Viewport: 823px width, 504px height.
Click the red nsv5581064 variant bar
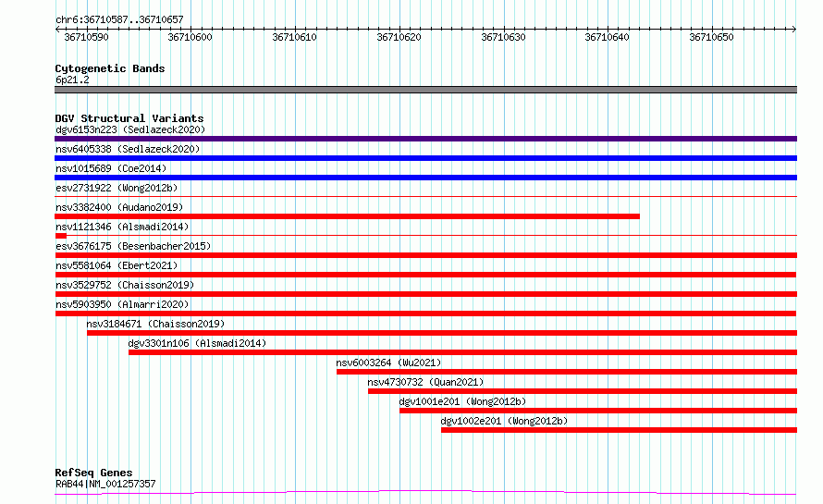(x=425, y=275)
